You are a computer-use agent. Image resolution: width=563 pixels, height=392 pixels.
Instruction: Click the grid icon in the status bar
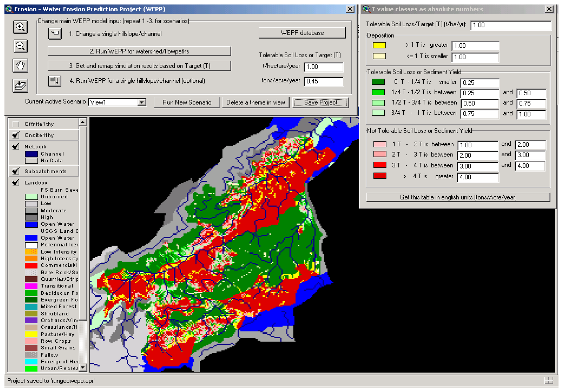click(549, 380)
